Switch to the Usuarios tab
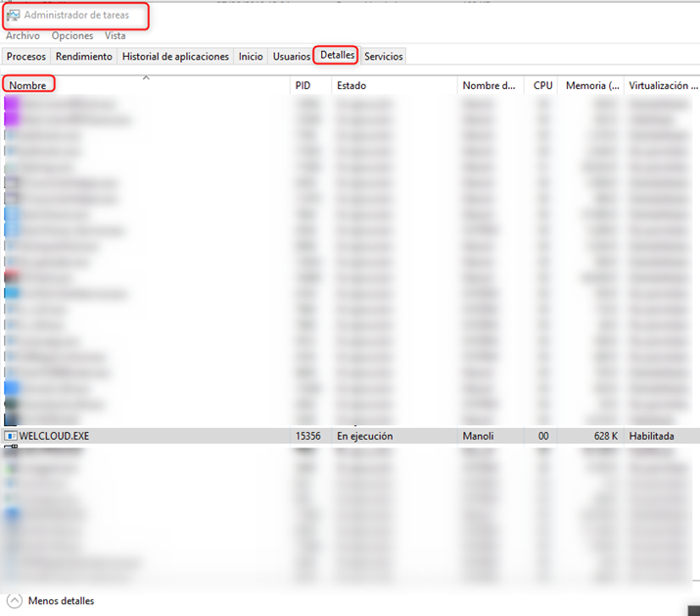The height and width of the screenshot is (616, 700). tap(291, 57)
